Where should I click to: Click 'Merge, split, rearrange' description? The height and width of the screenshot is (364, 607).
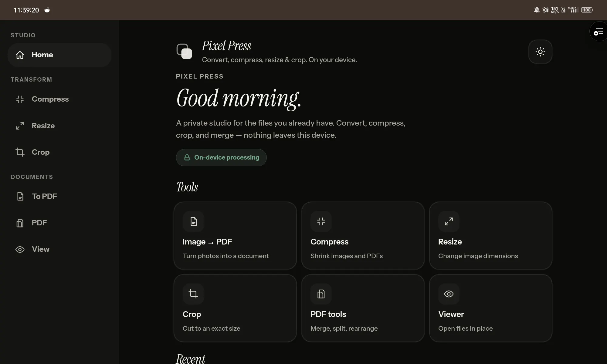point(344,329)
